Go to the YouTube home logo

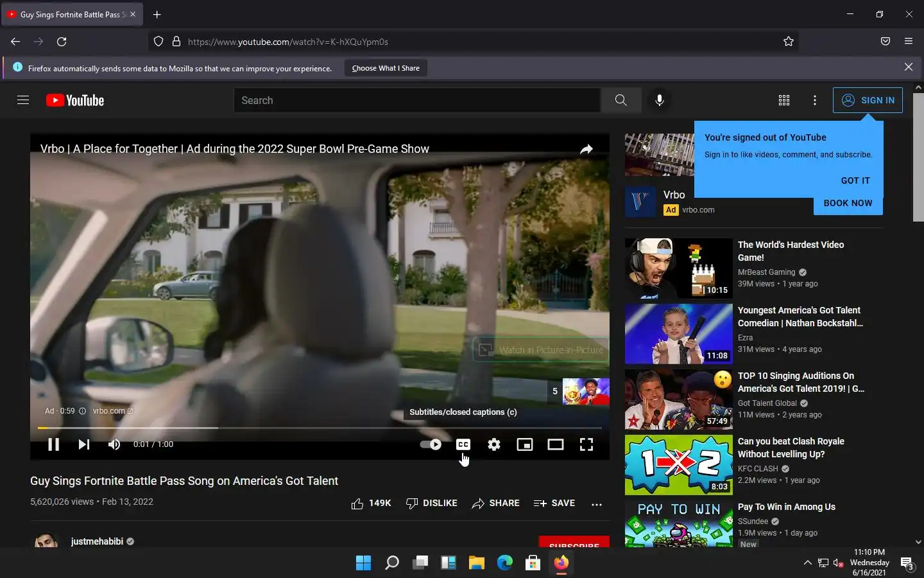[x=75, y=100]
